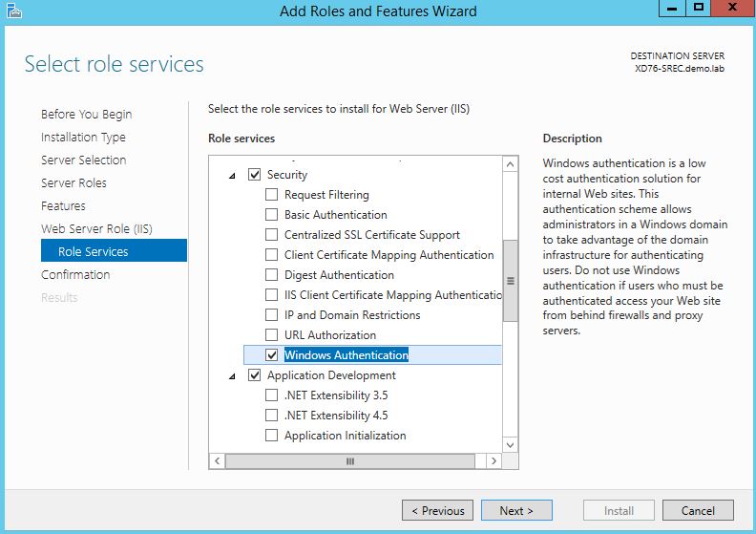
Task: Click the vertical scrollbar up arrow
Action: [x=510, y=165]
